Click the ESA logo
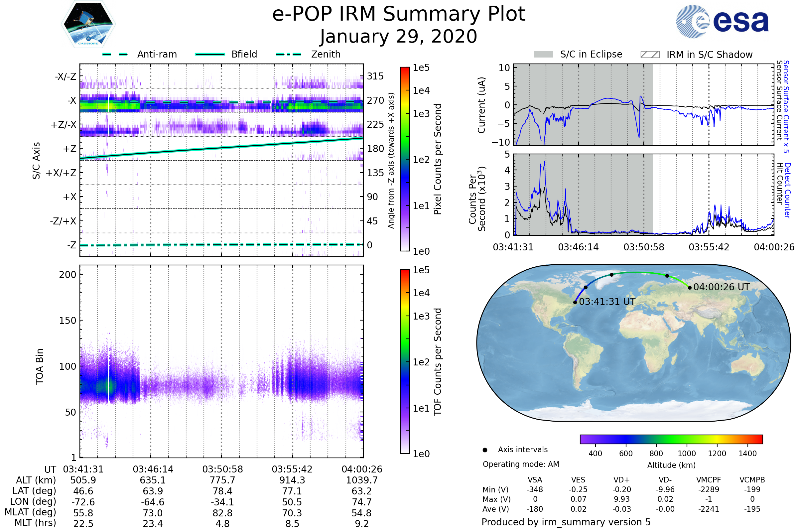 point(722,21)
